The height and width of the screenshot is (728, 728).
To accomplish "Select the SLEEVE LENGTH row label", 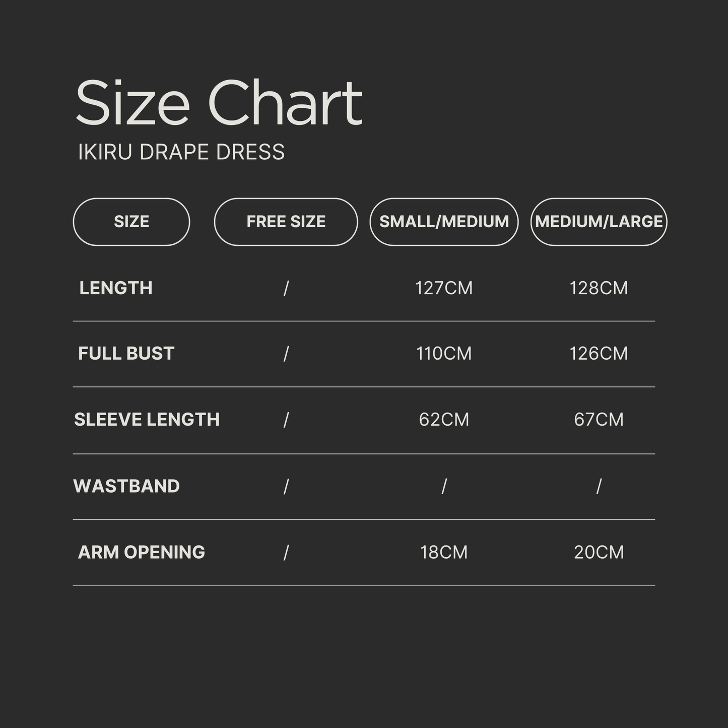I will coord(147,420).
